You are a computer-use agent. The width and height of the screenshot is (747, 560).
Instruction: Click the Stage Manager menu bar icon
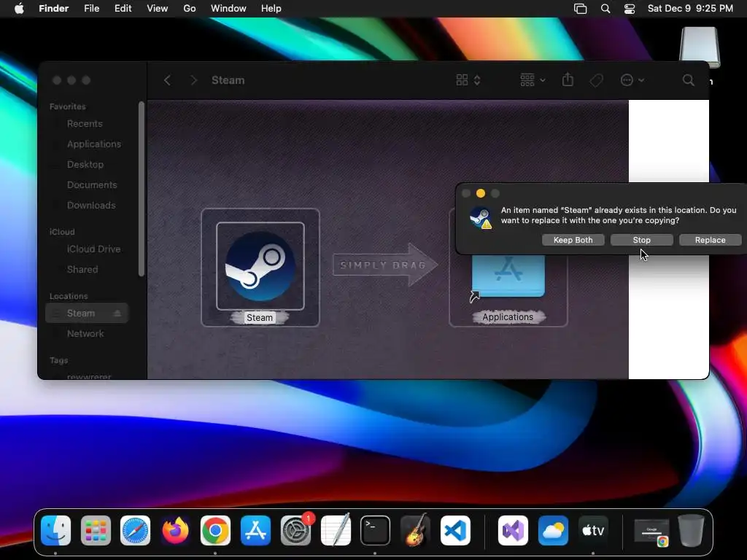click(x=580, y=9)
